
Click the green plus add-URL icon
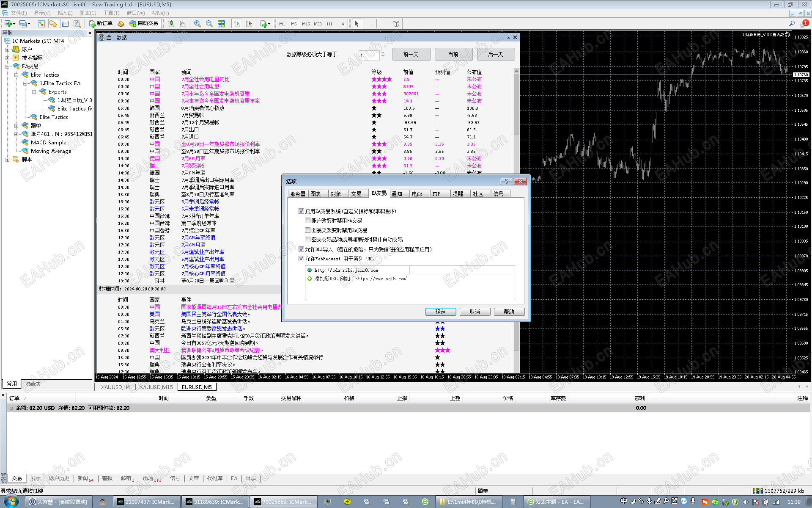(x=310, y=279)
